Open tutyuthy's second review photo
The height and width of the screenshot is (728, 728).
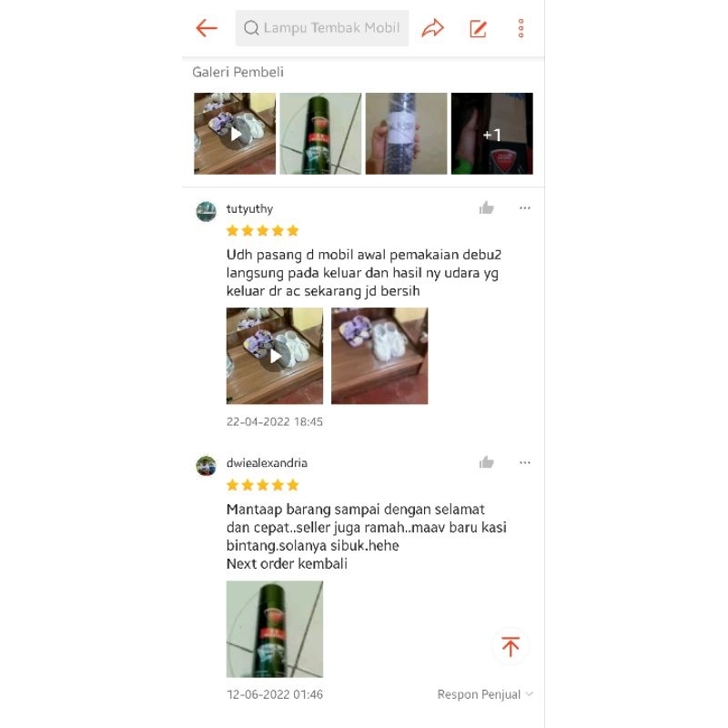coord(379,356)
